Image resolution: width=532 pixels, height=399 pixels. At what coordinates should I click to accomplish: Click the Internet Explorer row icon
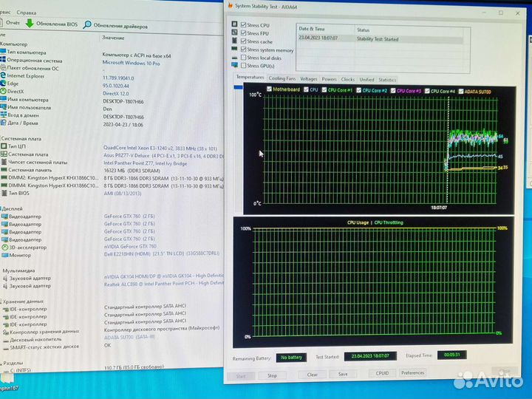pos(3,75)
